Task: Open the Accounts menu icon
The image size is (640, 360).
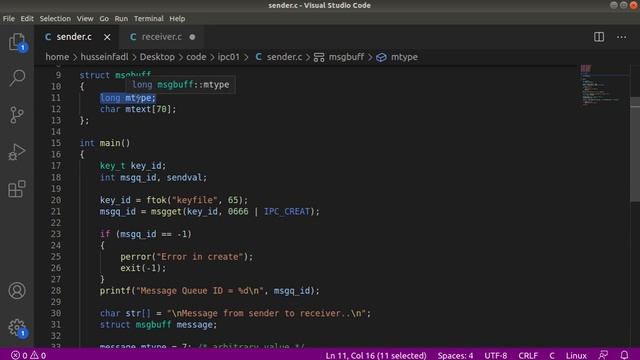Action: (x=17, y=291)
